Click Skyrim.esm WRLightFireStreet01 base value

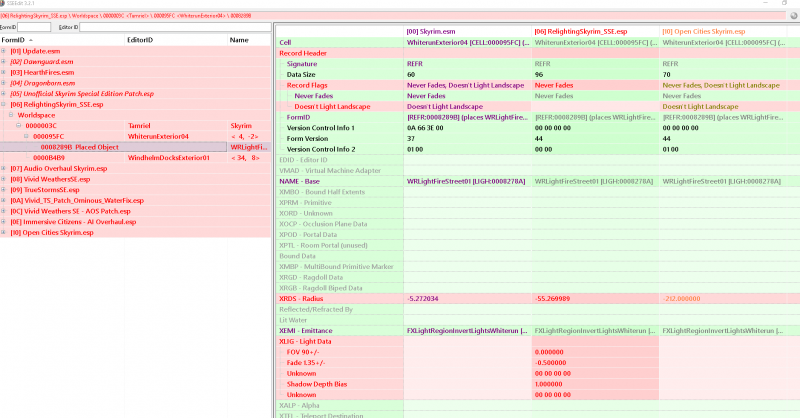click(x=466, y=181)
